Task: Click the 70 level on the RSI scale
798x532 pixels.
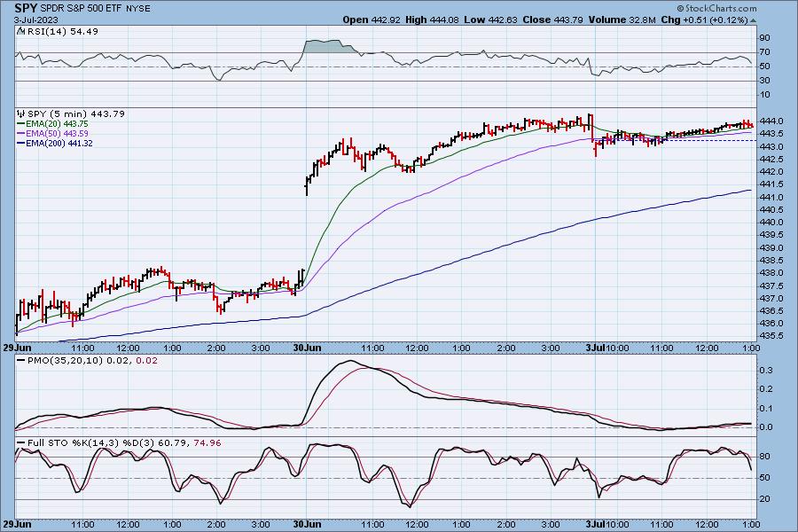Action: [x=764, y=52]
